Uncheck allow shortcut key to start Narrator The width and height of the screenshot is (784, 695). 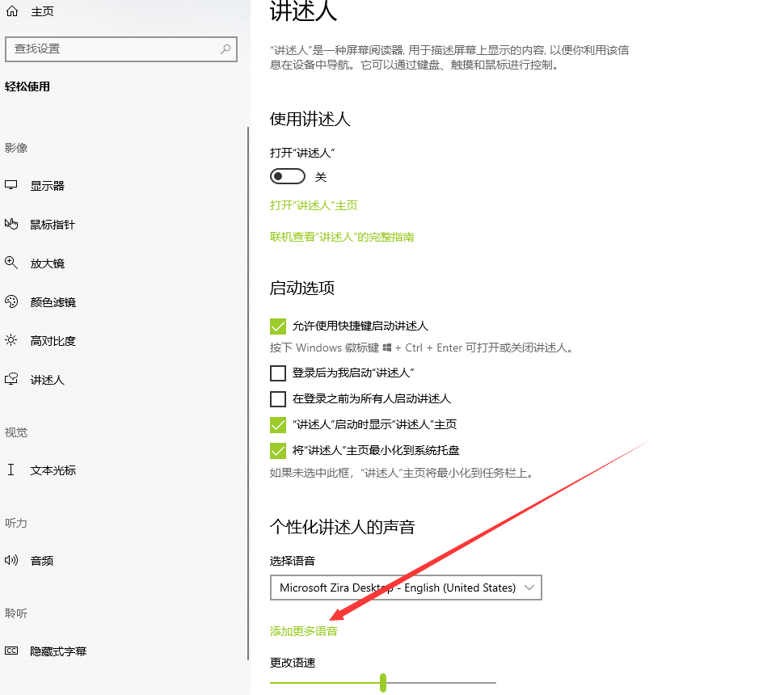coord(278,326)
